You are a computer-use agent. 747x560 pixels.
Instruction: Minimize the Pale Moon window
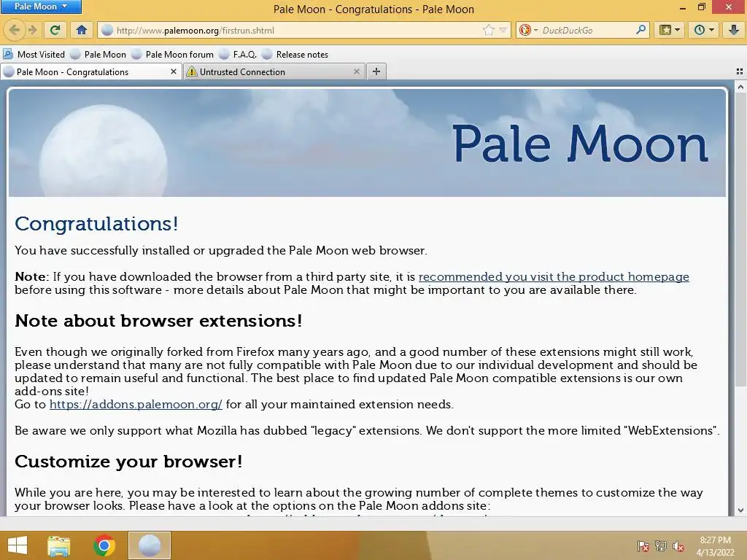(683, 7)
